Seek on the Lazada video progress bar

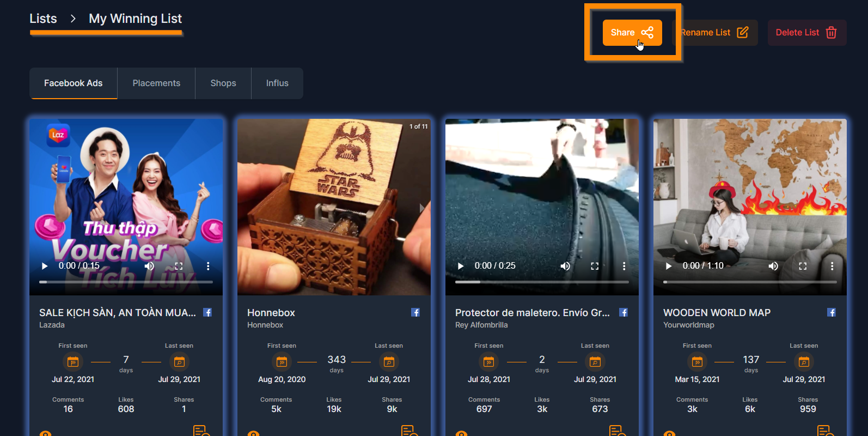[126, 282]
